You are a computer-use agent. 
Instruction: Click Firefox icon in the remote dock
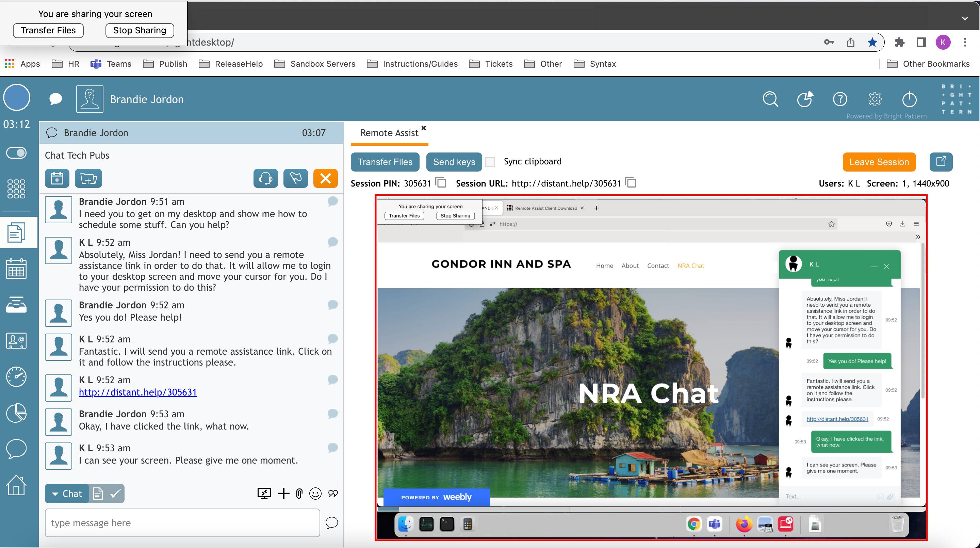[744, 525]
